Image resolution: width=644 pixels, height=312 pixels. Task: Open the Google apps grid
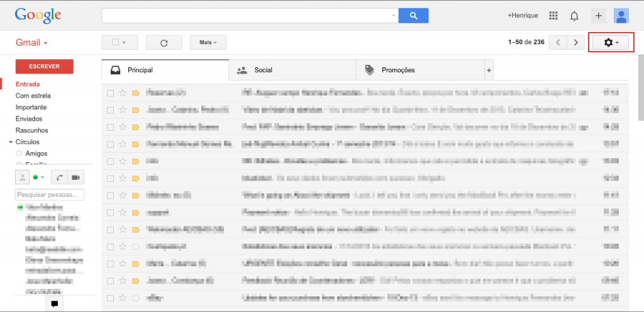[553, 16]
